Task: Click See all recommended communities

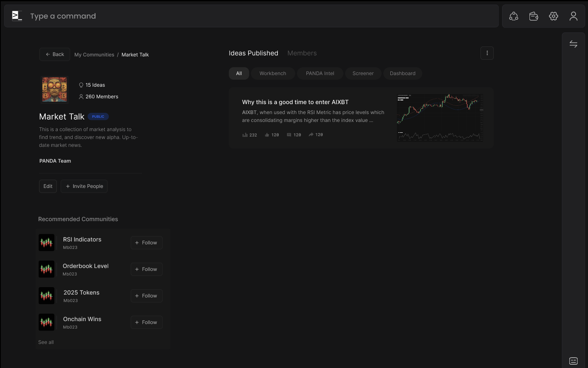Action: (46, 342)
